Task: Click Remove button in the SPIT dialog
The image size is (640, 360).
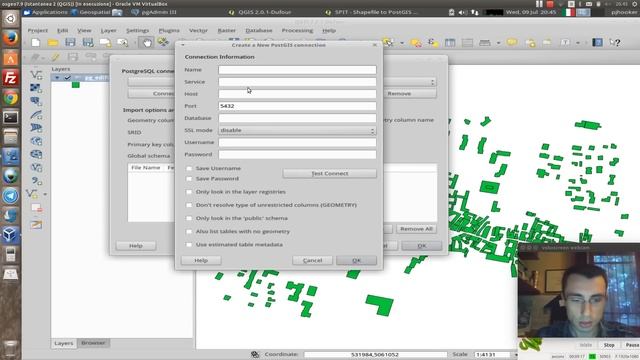Action: [x=399, y=93]
